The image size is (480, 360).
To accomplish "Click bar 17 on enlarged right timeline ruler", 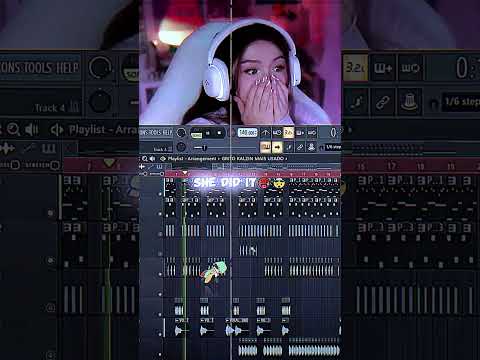I will click(x=392, y=166).
